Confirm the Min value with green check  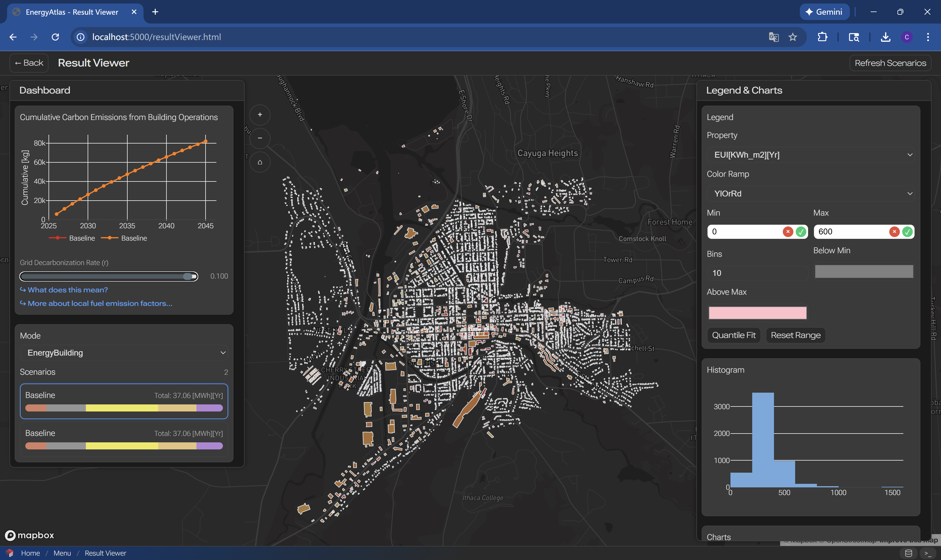pos(801,232)
